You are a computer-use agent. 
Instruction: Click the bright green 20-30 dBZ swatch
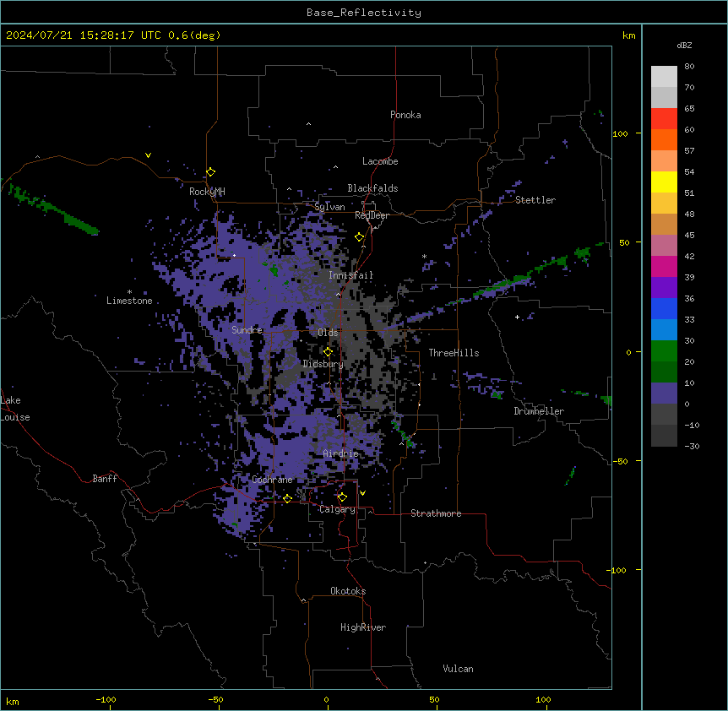tap(664, 351)
